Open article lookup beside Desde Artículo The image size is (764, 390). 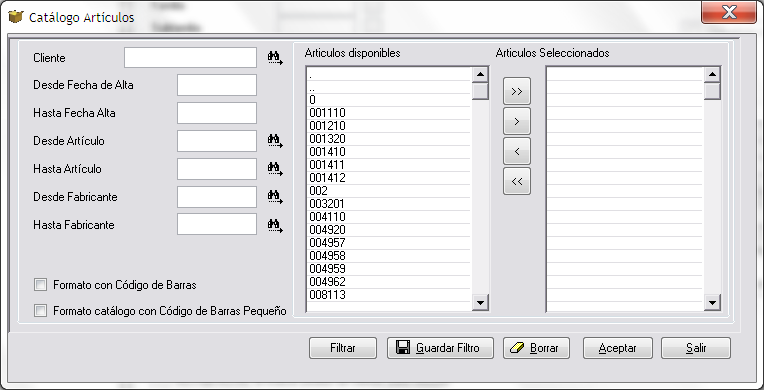[275, 141]
